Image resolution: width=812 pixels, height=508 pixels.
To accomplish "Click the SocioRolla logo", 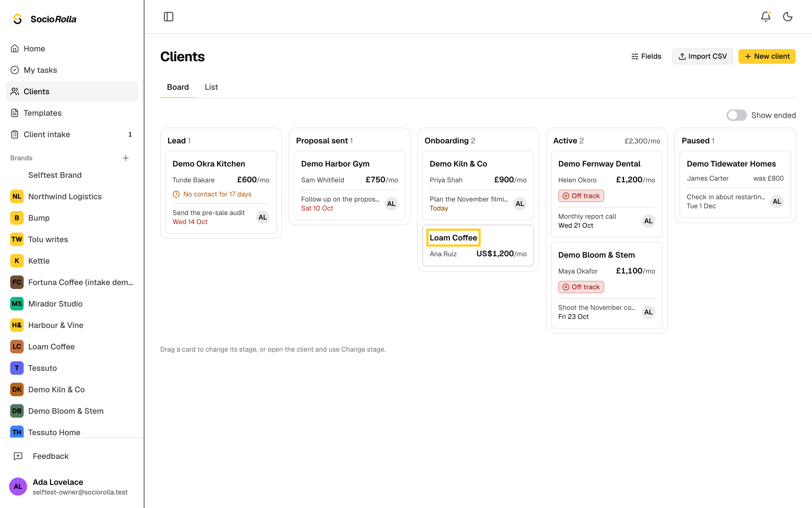I will click(44, 19).
